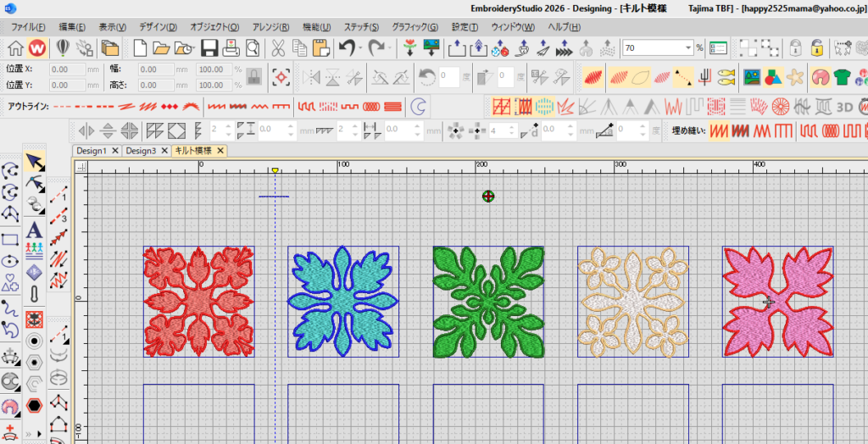Click the two yellow fish icon

726,77
